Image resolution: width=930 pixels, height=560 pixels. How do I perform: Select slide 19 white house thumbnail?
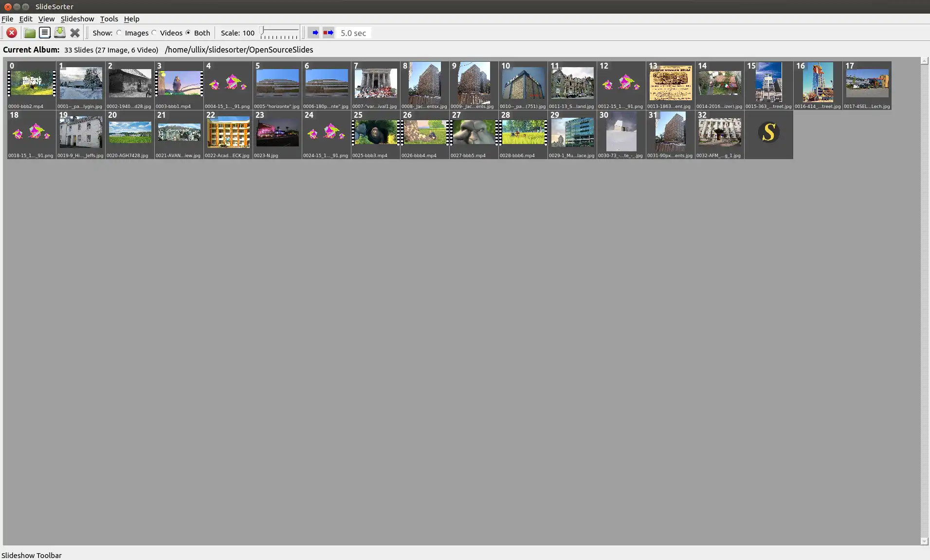[81, 134]
